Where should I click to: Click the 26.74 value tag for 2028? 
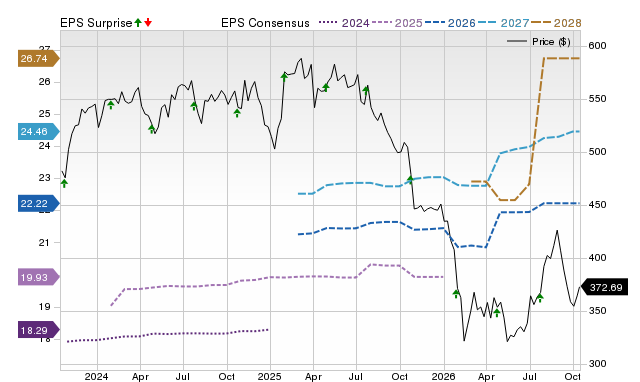38,59
